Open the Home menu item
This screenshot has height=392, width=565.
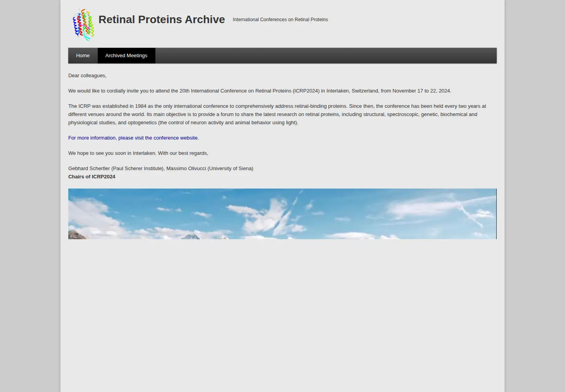(x=83, y=56)
